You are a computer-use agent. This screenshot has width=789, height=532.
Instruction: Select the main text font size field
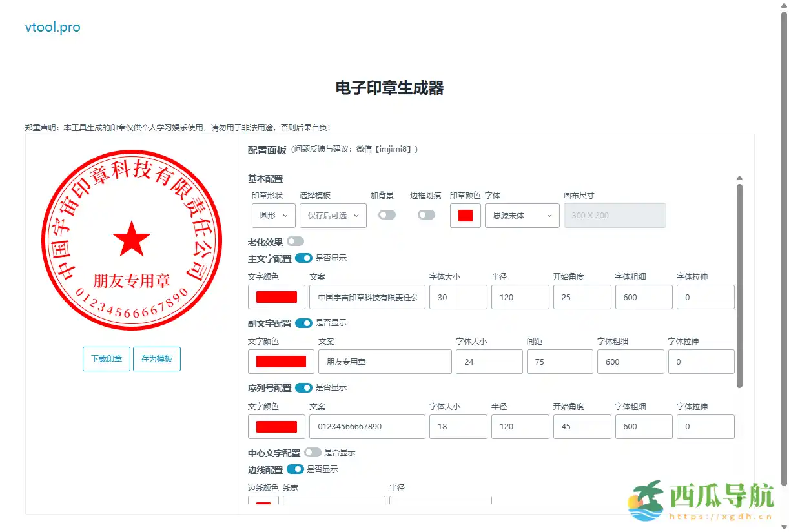pos(458,297)
